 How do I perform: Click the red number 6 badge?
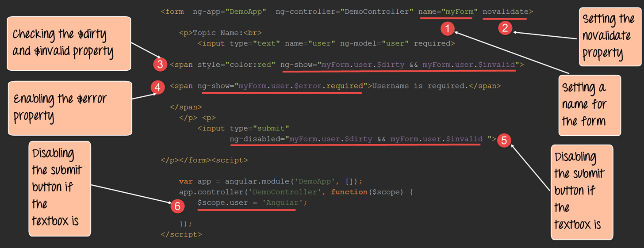(176, 206)
